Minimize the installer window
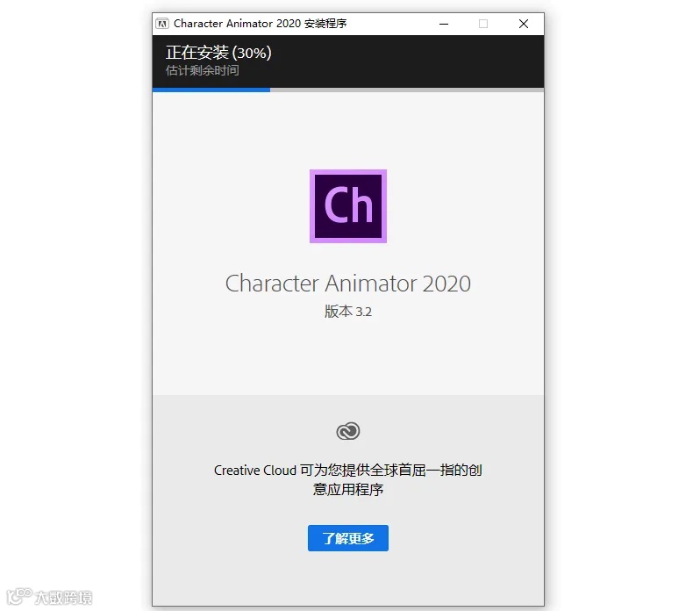 444,24
